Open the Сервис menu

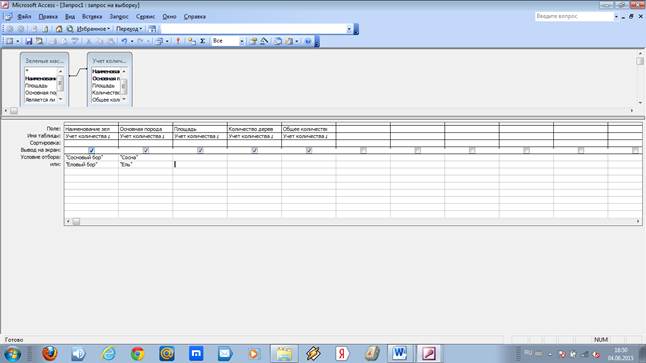(145, 16)
